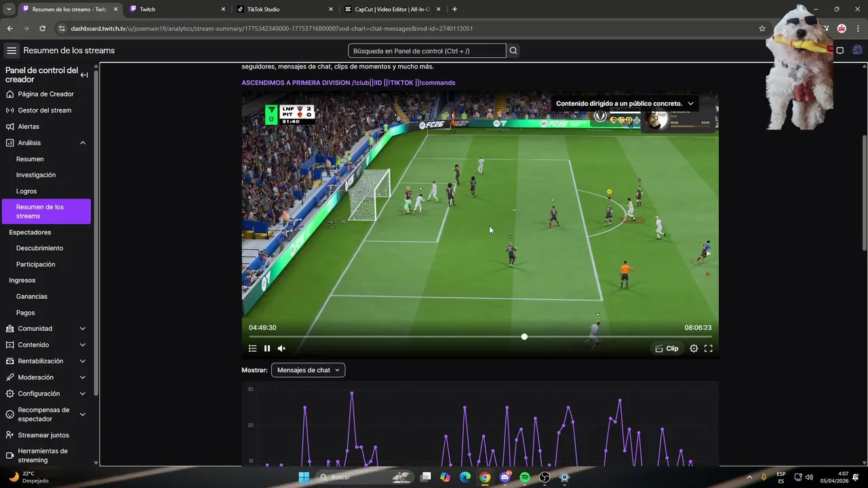
Task: Open Streamear juntos
Action: [x=43, y=435]
